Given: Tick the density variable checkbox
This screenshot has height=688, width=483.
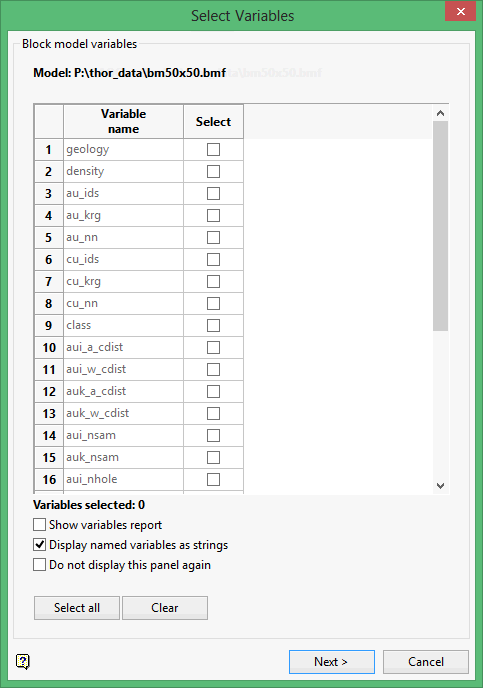Looking at the screenshot, I should [x=213, y=172].
